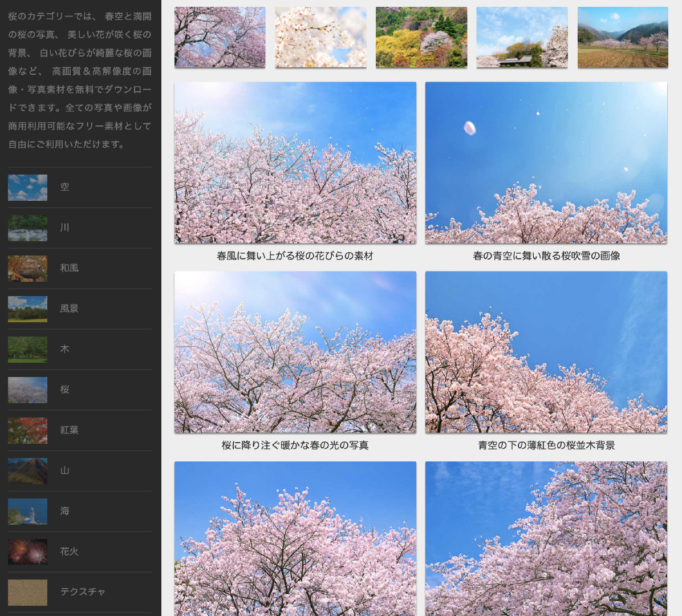Open bottom-left cherry tree against blue sky image
Image resolution: width=682 pixels, height=616 pixels.
point(295,538)
